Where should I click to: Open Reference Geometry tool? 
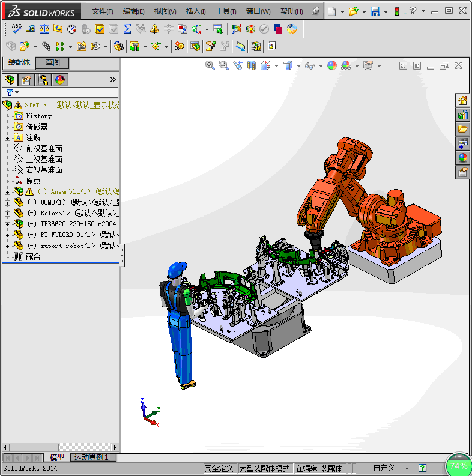coord(156,46)
